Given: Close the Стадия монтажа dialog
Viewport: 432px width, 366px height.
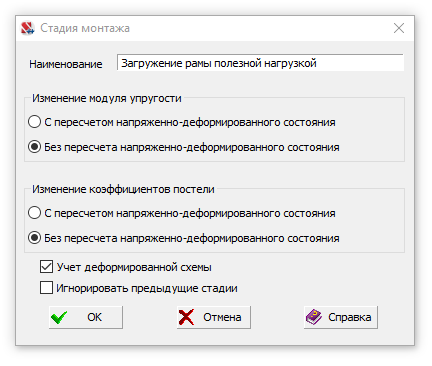Looking at the screenshot, I should [x=399, y=28].
